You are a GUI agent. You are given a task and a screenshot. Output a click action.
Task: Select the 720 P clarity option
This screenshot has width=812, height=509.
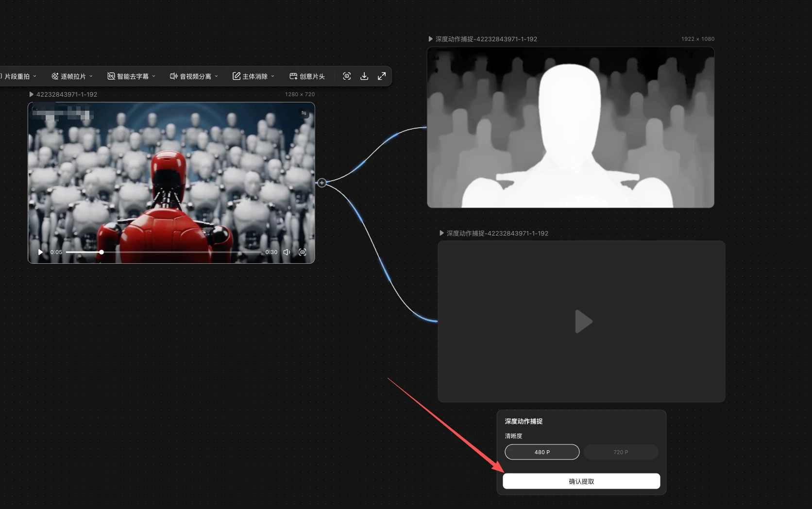point(621,452)
